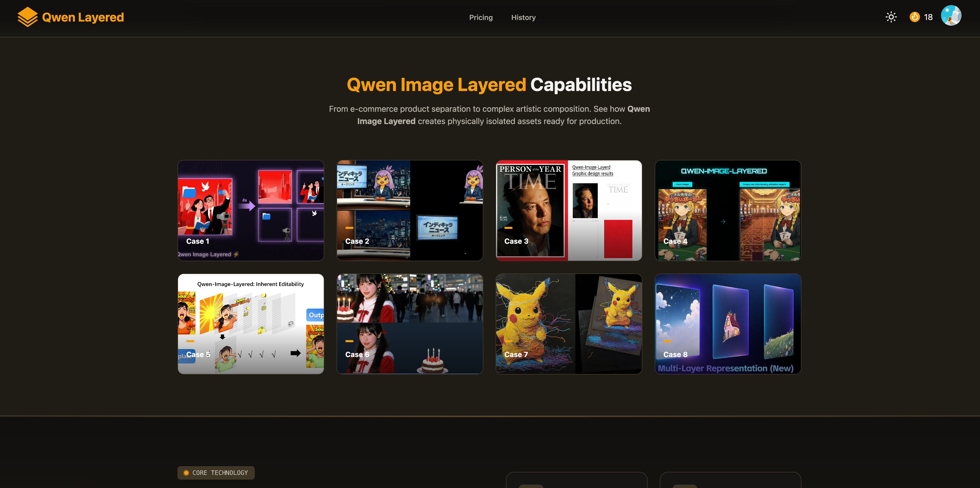Open the Case 2 anime newsroom thumbnail
The width and height of the screenshot is (980, 488).
[x=410, y=210]
